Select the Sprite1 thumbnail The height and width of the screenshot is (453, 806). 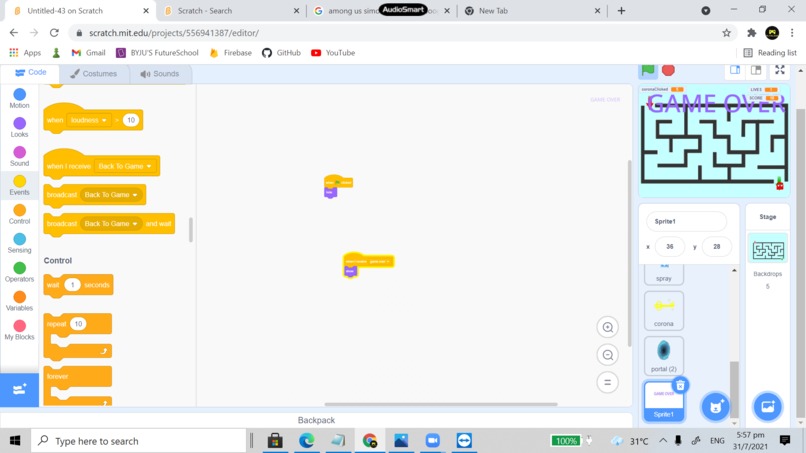click(664, 401)
